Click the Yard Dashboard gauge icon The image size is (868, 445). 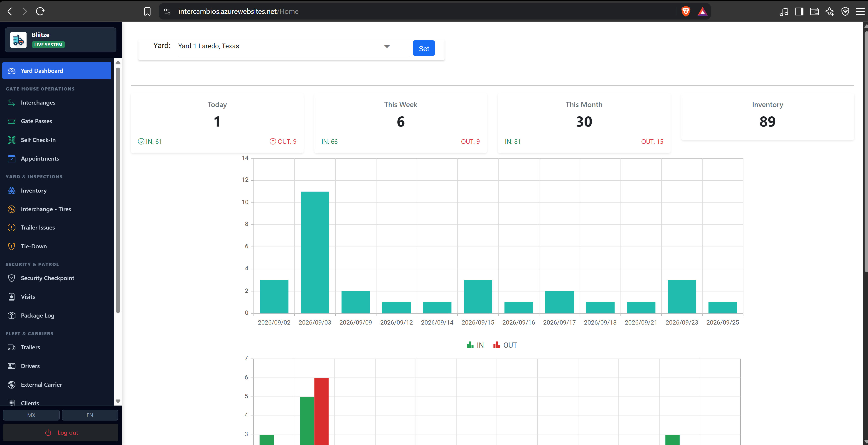11,71
